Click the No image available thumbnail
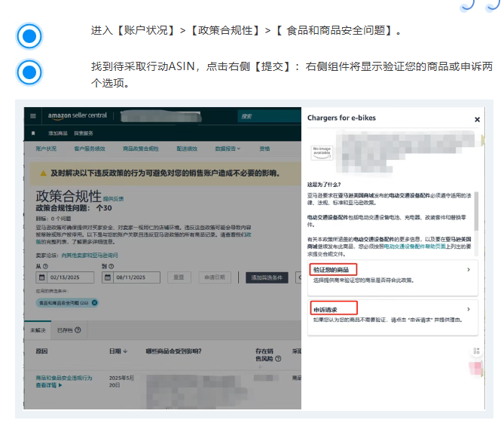504x426 pixels. 322,152
